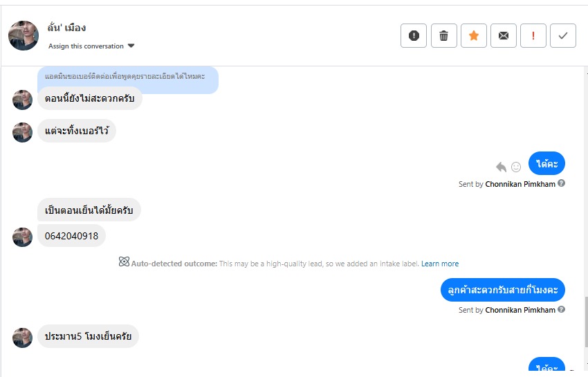
Task: Click the phone number 0642040918 message
Action: (x=71, y=236)
